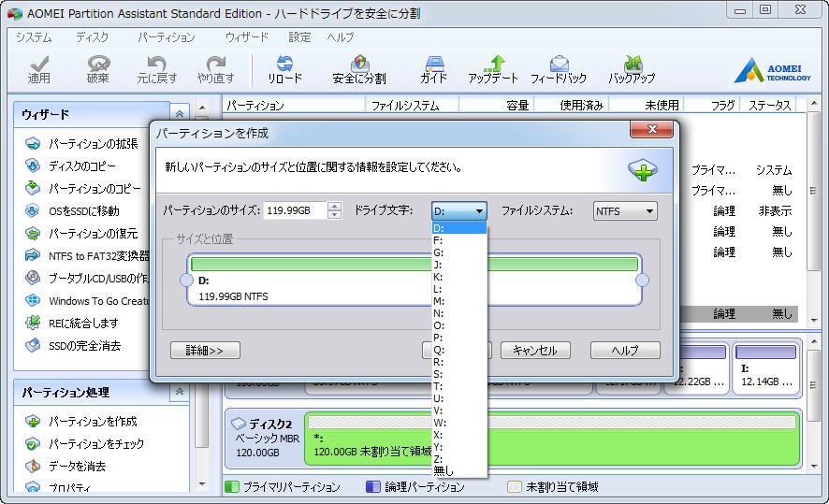This screenshot has width=829, height=504.
Task: Click the ファイルシステム column header
Action: tap(412, 105)
